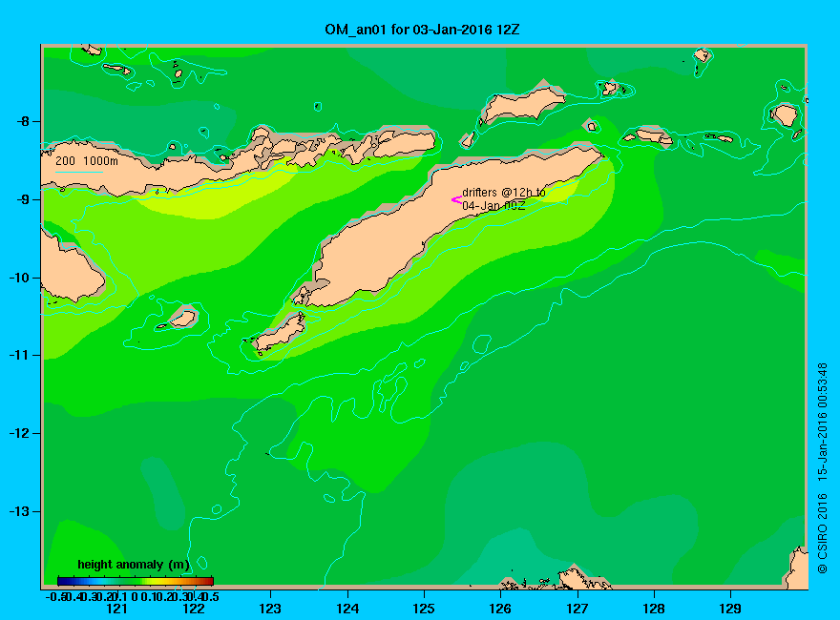Click the '200 1000m' contour legend label

tap(87, 160)
